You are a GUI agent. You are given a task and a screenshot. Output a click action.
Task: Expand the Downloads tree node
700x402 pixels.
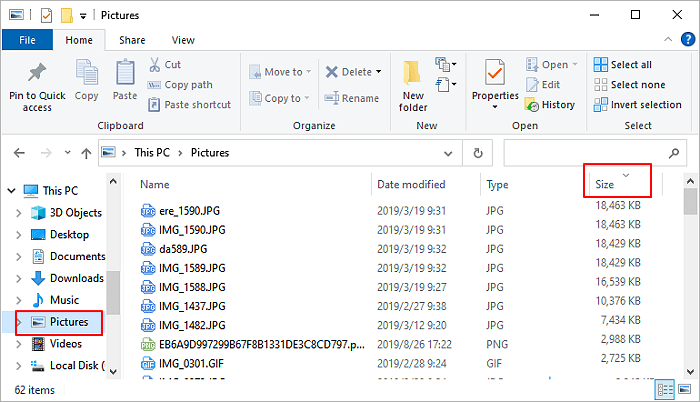(x=18, y=278)
